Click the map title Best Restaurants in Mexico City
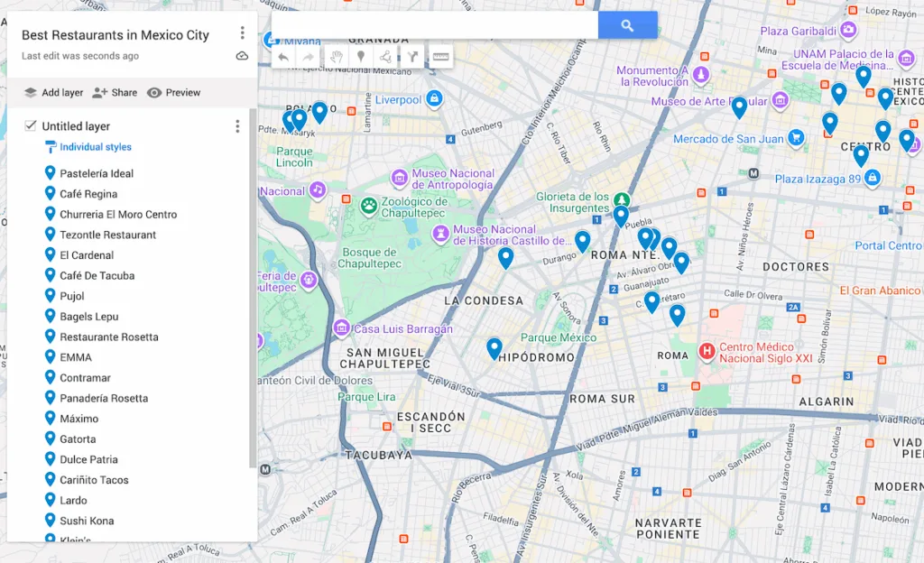This screenshot has height=563, width=924. (115, 35)
